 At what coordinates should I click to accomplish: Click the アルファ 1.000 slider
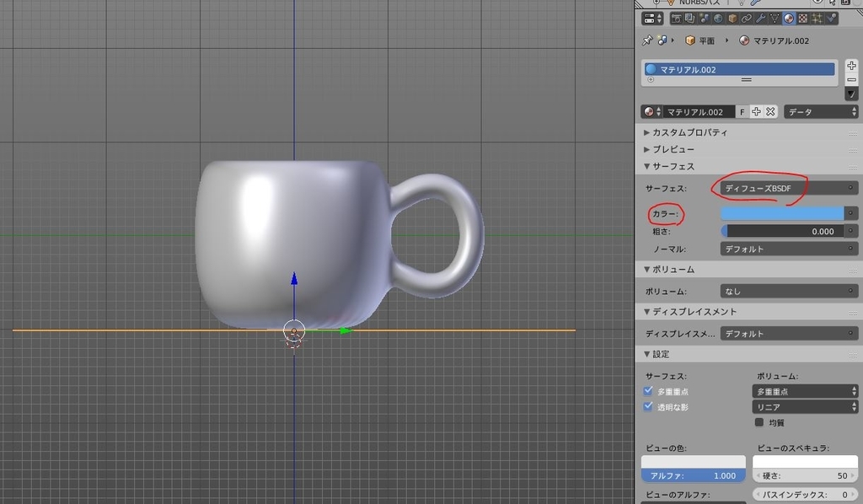pyautogui.click(x=694, y=475)
